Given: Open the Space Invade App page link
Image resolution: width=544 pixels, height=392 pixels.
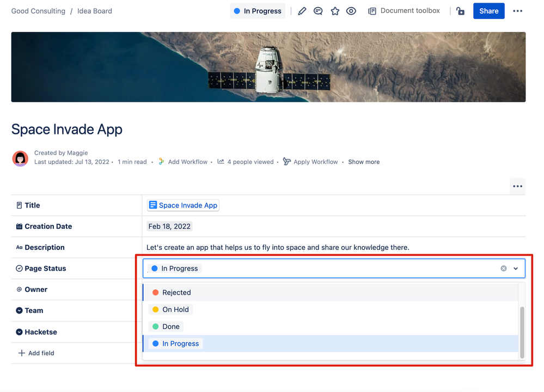Looking at the screenshot, I should click(183, 205).
